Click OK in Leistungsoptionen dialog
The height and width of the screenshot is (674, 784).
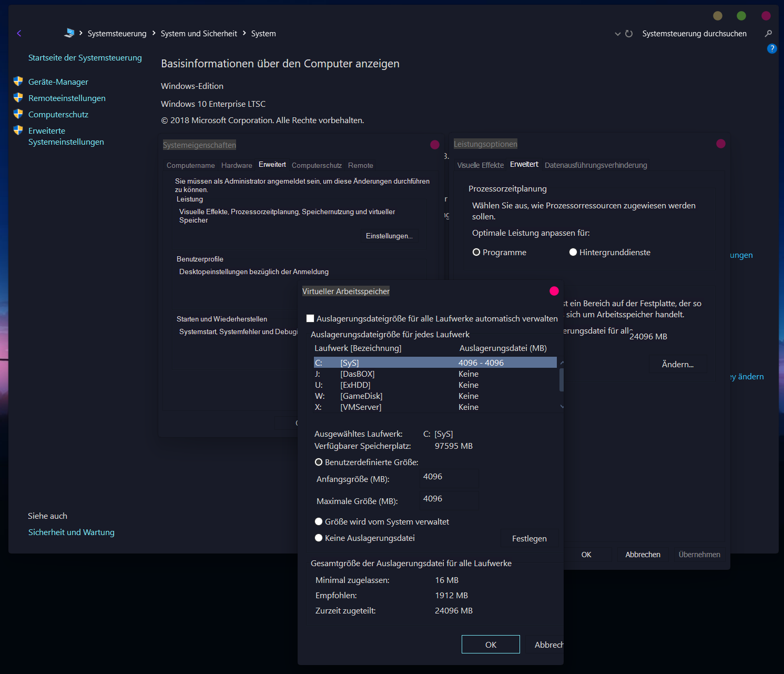(x=586, y=555)
